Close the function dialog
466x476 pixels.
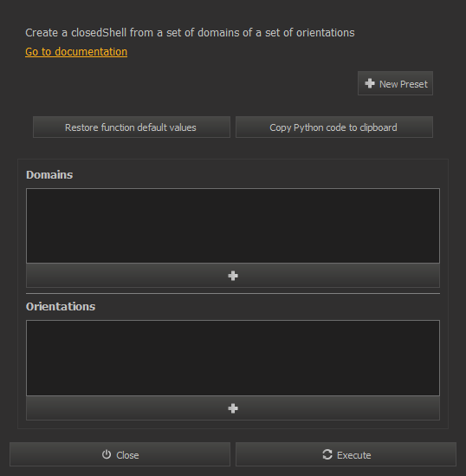click(120, 454)
